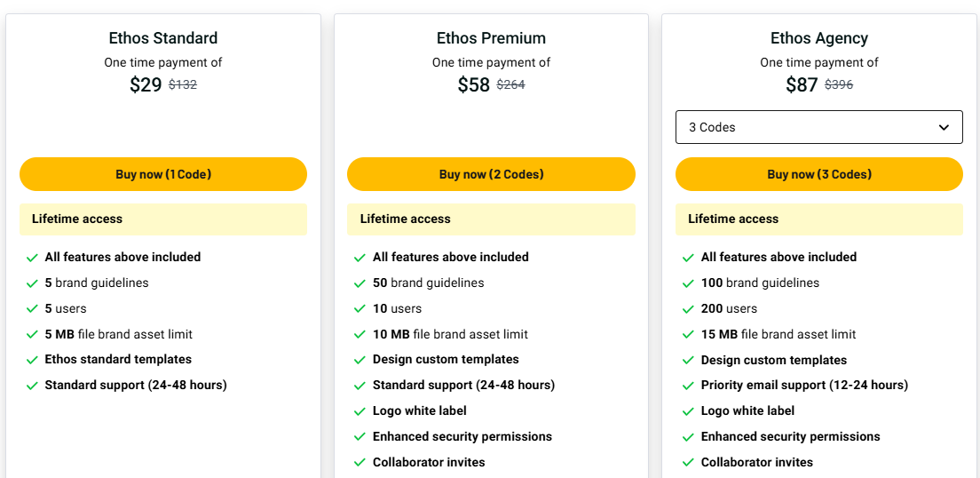Viewport: 980px width, 478px height.
Task: Click checkmark beside Premium Logo white label
Action: (360, 411)
